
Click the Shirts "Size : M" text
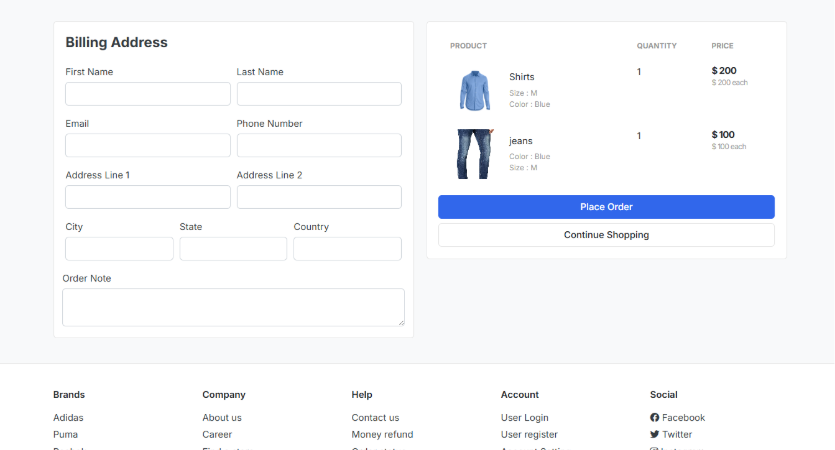tap(523, 93)
